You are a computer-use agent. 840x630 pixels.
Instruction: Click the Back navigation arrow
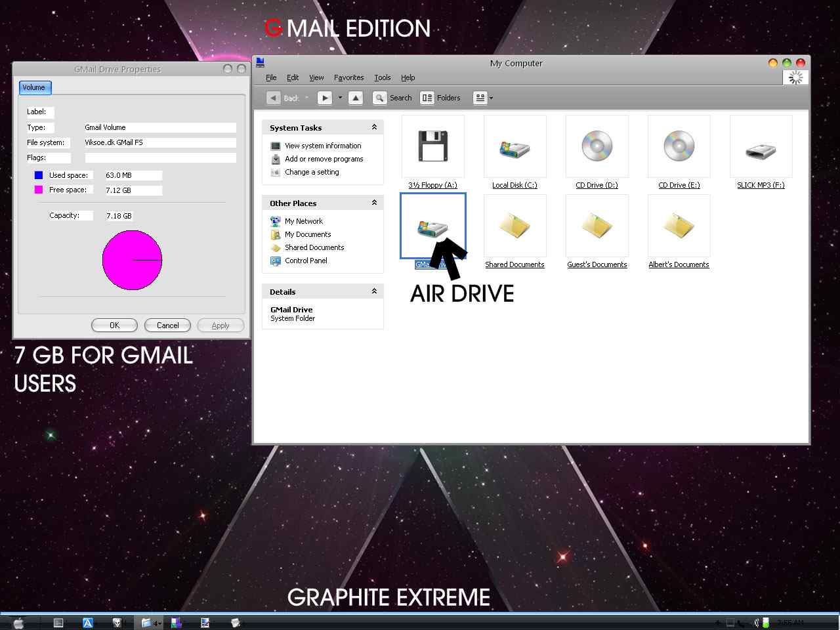[274, 98]
